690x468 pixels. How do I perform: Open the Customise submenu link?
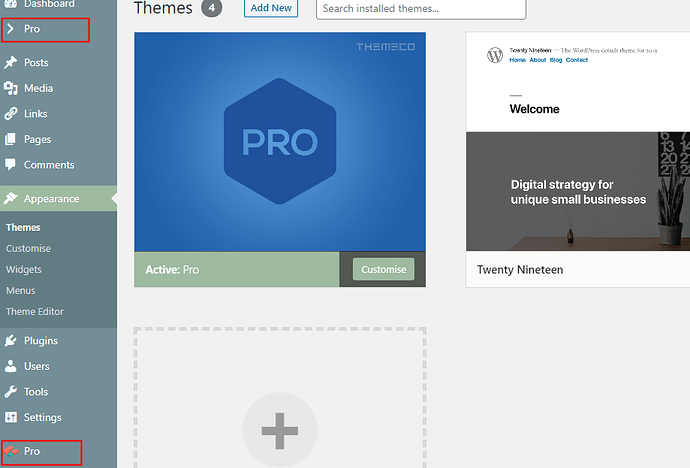coord(29,249)
